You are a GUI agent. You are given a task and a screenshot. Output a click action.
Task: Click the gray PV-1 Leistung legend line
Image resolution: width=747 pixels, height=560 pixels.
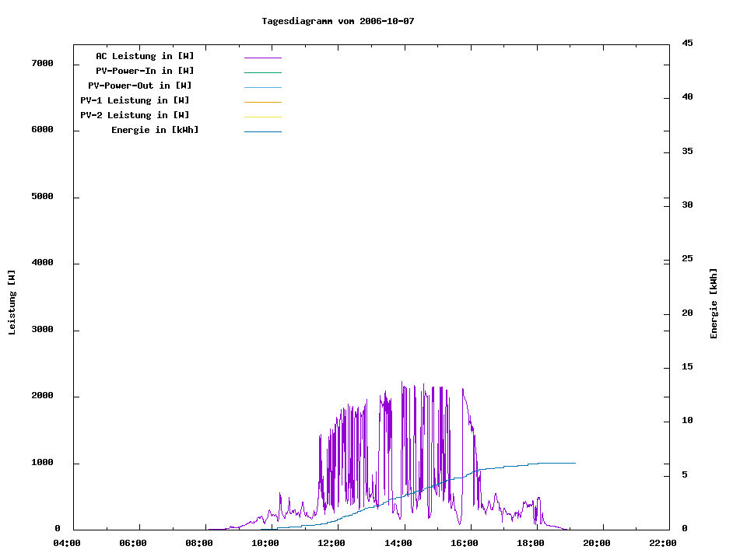[x=262, y=102]
